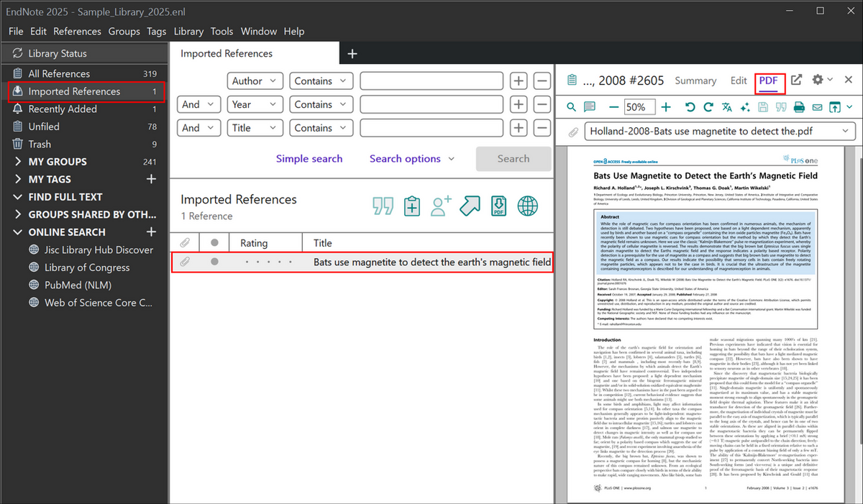
Task: Open the reference in a new window
Action: [x=796, y=81]
